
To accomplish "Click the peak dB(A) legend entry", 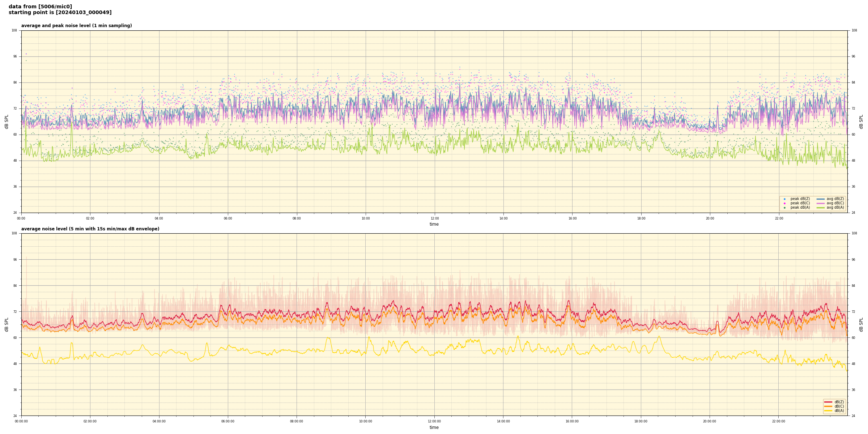I will (x=800, y=208).
